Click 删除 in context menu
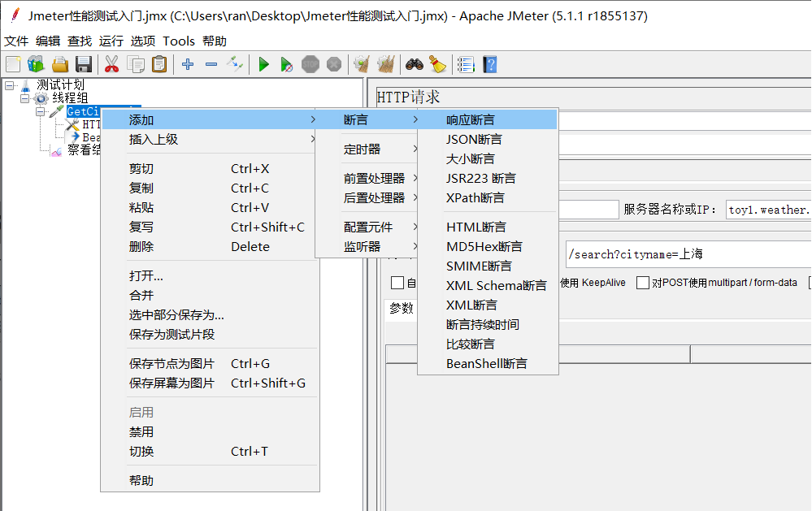 coord(210,246)
